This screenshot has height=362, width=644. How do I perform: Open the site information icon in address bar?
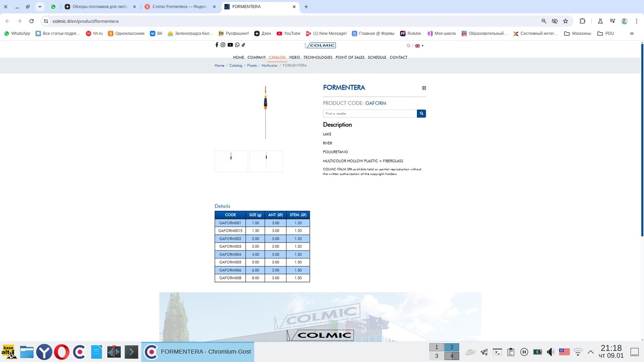[46, 21]
